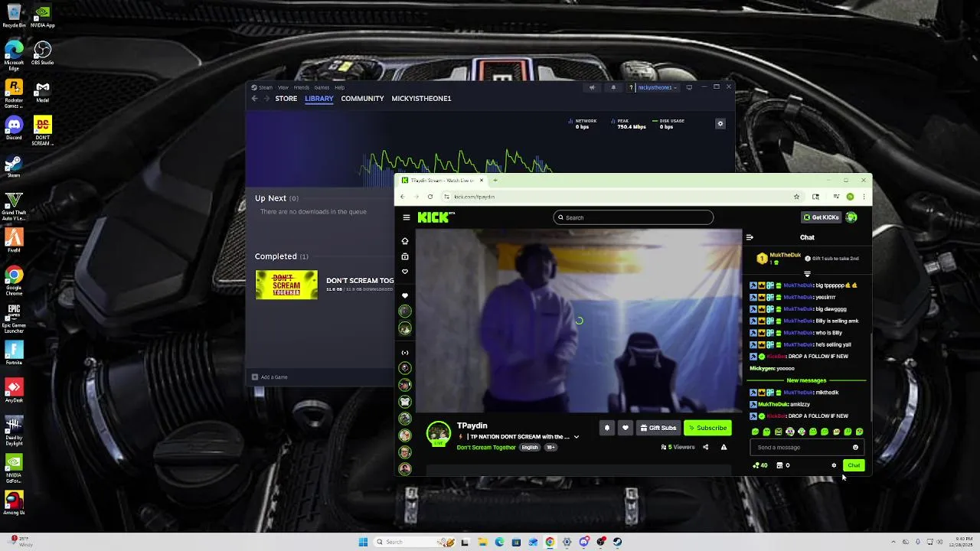Open OBS Studio desktop icon

point(42,54)
